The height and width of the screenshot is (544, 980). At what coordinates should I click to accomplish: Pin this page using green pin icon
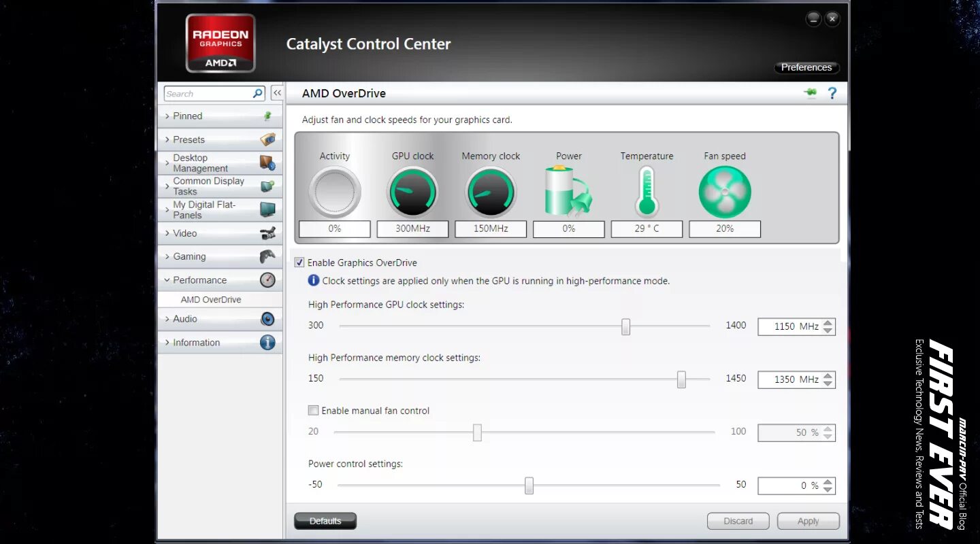811,93
